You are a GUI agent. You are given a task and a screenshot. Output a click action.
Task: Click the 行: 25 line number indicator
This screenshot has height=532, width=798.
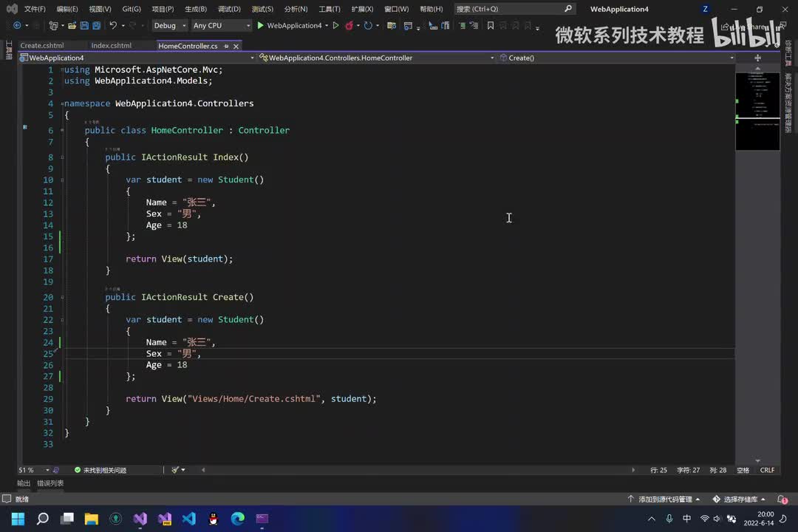point(658,470)
